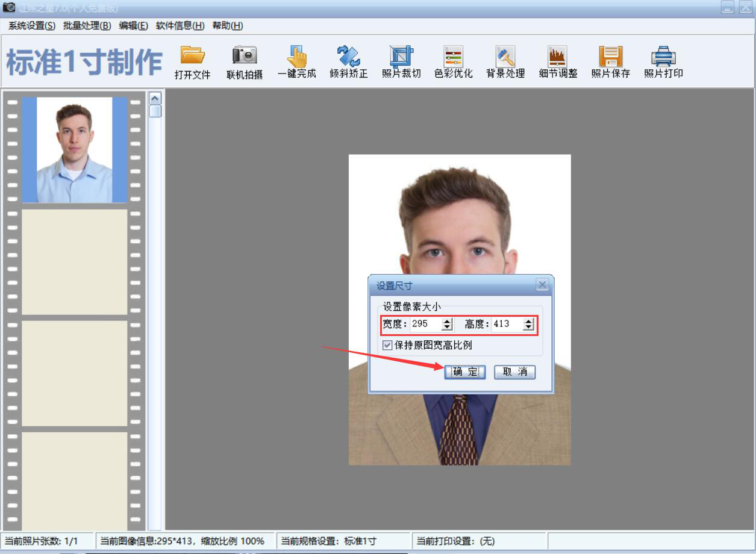The height and width of the screenshot is (554, 756).
Task: Click the 高度 value input field
Action: tap(507, 324)
